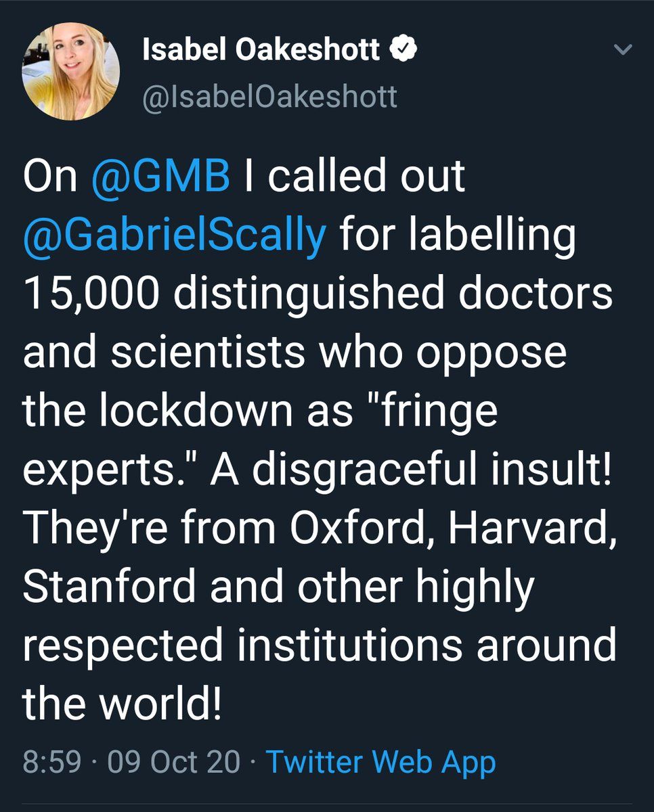The width and height of the screenshot is (654, 812).
Task: Click the "and scientists who oppose" line
Action: 295,354
